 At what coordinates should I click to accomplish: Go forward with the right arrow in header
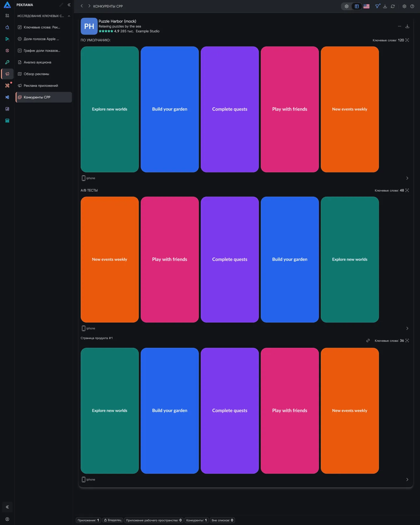point(89,6)
